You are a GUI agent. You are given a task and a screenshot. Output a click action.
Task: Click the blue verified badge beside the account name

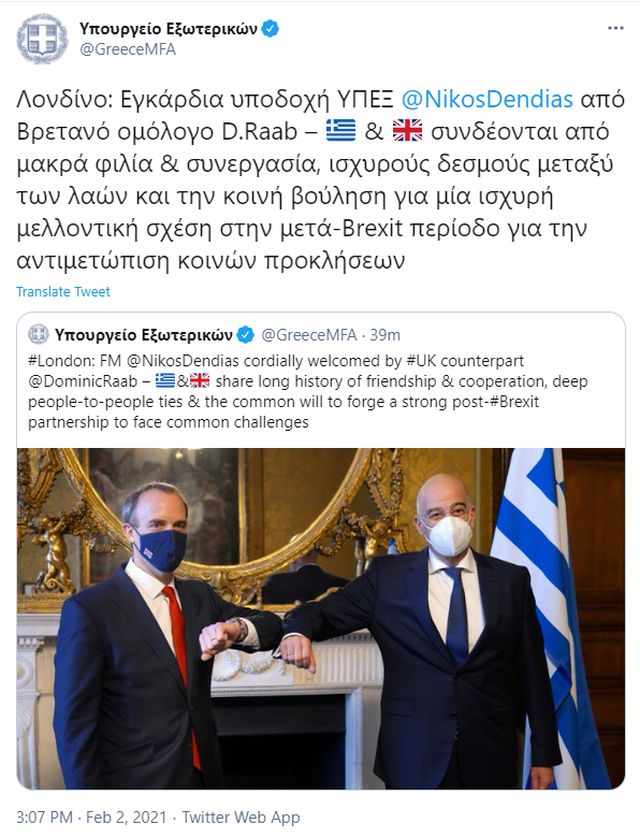270,28
